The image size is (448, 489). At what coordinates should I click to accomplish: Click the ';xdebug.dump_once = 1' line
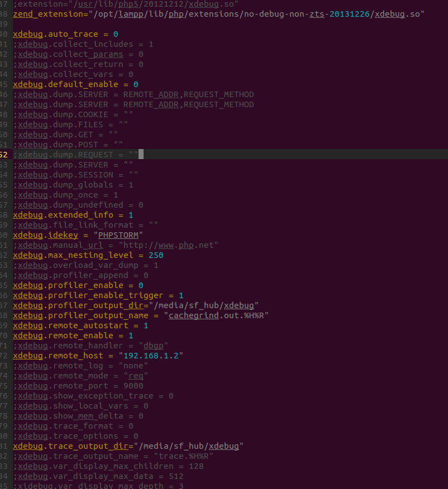coord(66,195)
